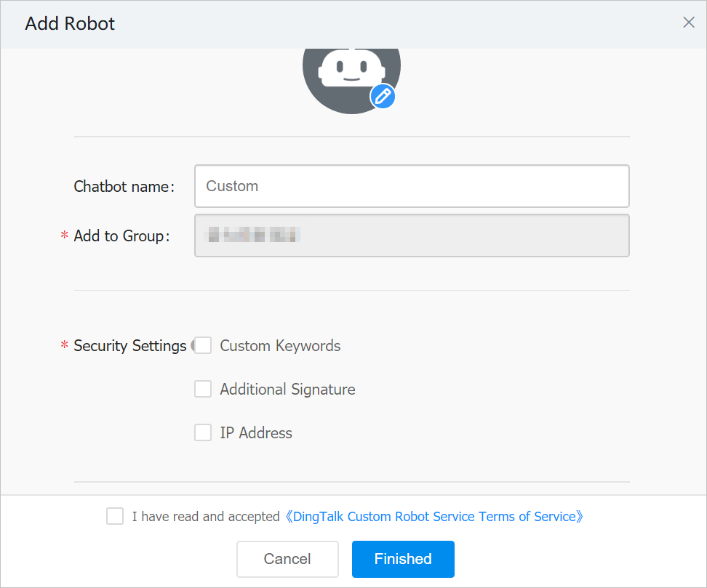Click the Security Settings label

tap(129, 346)
